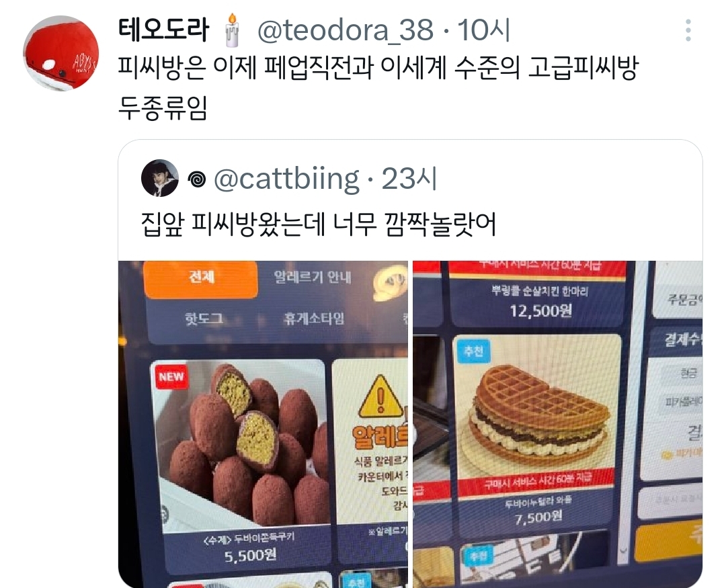This screenshot has height=588, width=726.
Task: Tap the candle emoji beside 테오도라
Action: [x=233, y=30]
